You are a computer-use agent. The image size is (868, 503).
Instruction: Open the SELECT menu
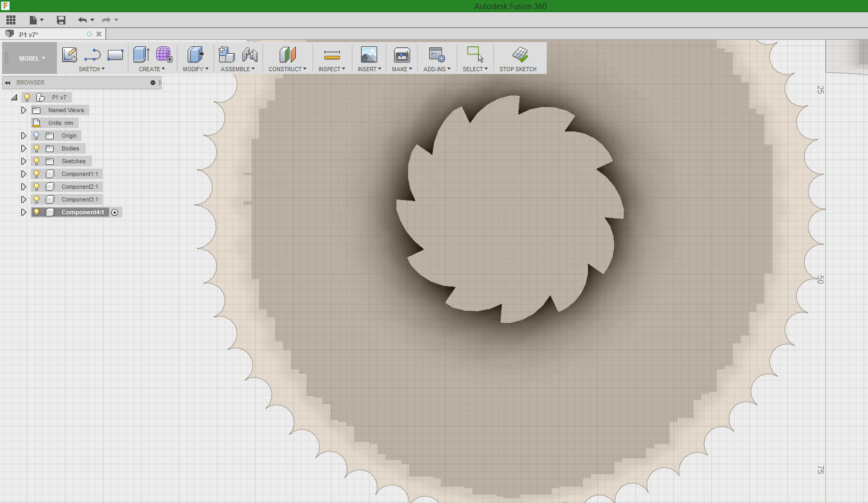click(475, 69)
